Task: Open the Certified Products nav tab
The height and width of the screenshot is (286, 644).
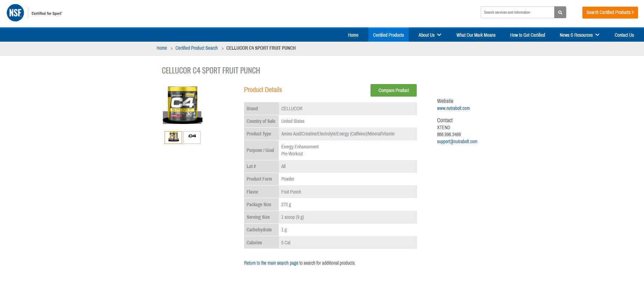Action: (x=388, y=35)
